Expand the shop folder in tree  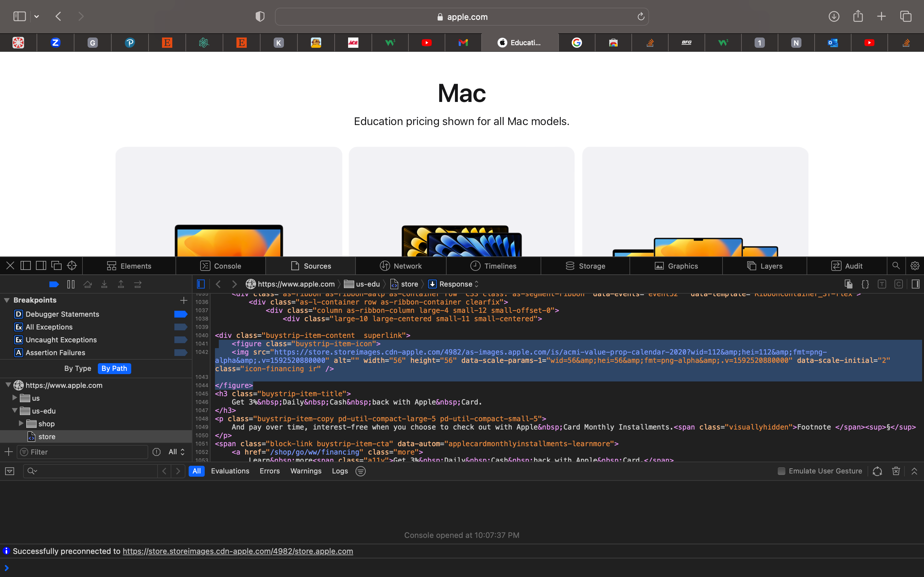point(21,423)
